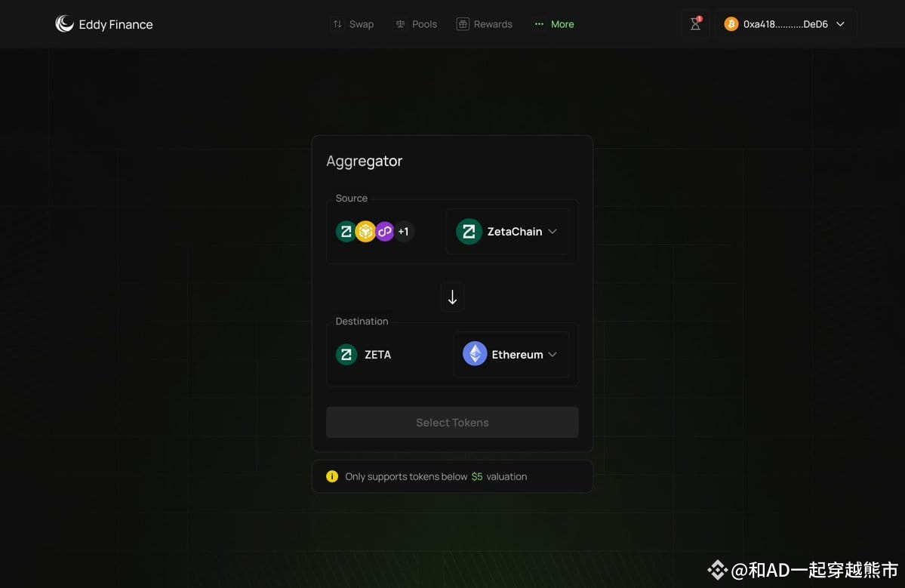Select the yellow BNB token icon in Source
This screenshot has width=905, height=588.
click(365, 232)
